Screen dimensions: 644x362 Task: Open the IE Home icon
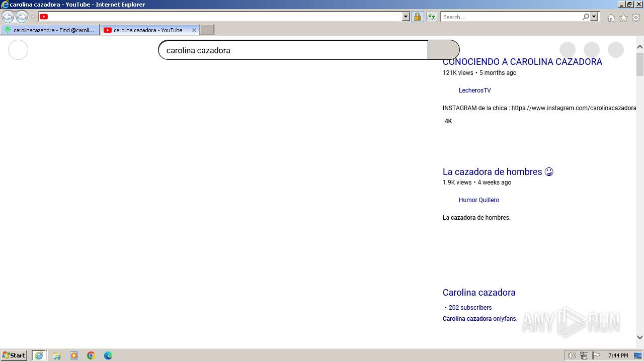tap(611, 18)
